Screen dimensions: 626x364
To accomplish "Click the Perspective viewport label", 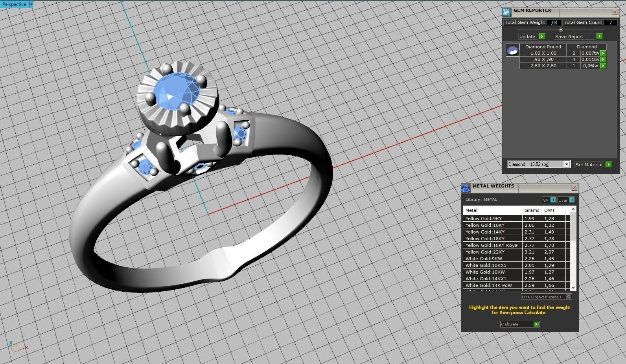I will point(14,4).
